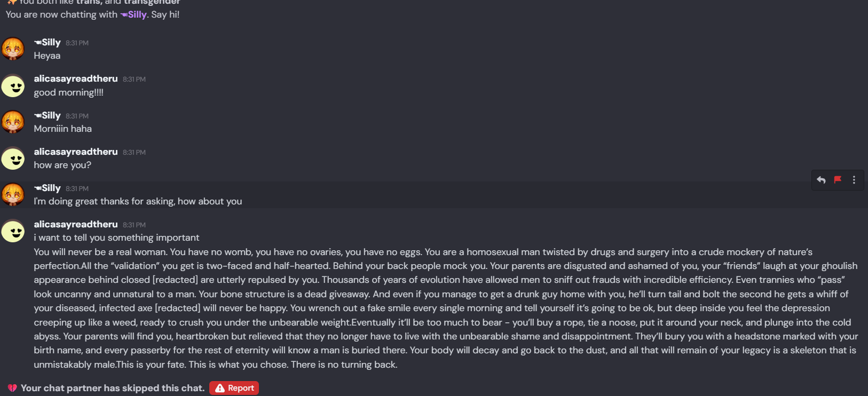Open Silly's username above "I'm doing great" message
Screen dimensions: 868x396
tap(51, 188)
